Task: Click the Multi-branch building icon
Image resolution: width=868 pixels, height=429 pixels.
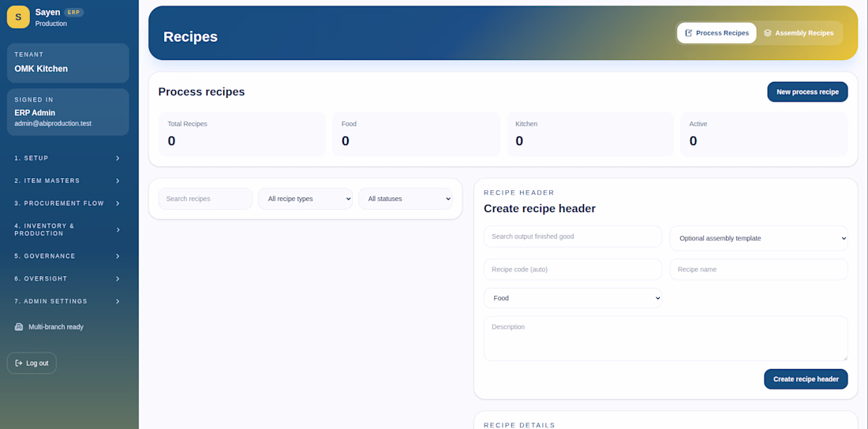Action: 19,327
